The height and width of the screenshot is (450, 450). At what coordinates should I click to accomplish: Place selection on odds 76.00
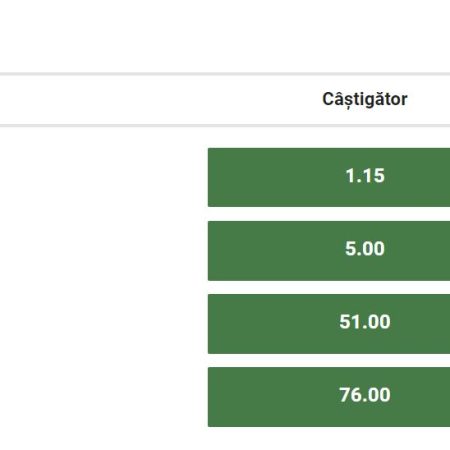coord(329,397)
